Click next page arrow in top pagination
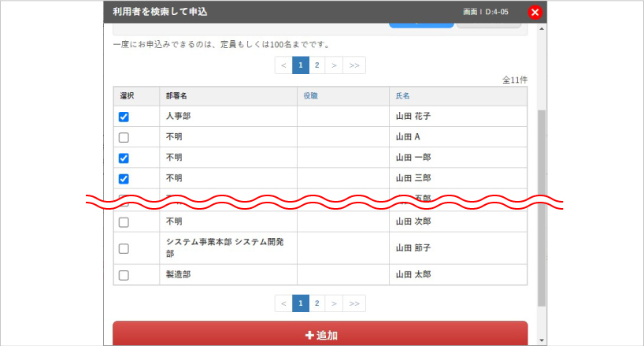Viewport: 644px width, 346px height. coord(334,65)
